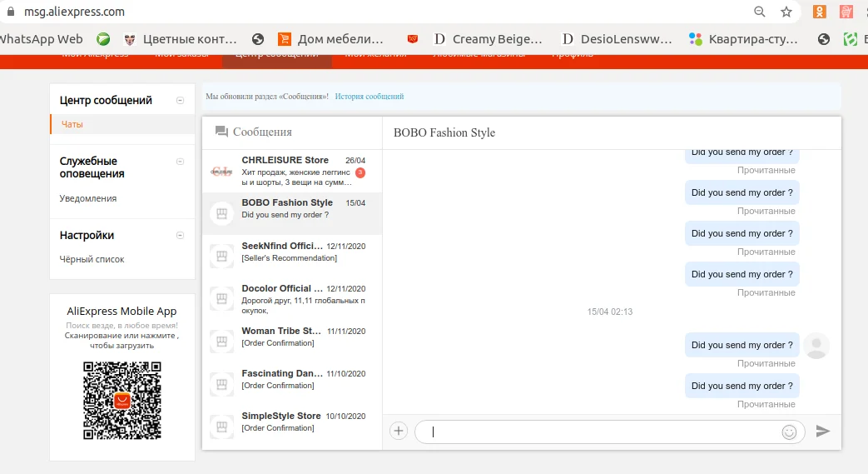Click the globe bookmark after Цветные конт…

click(x=257, y=39)
